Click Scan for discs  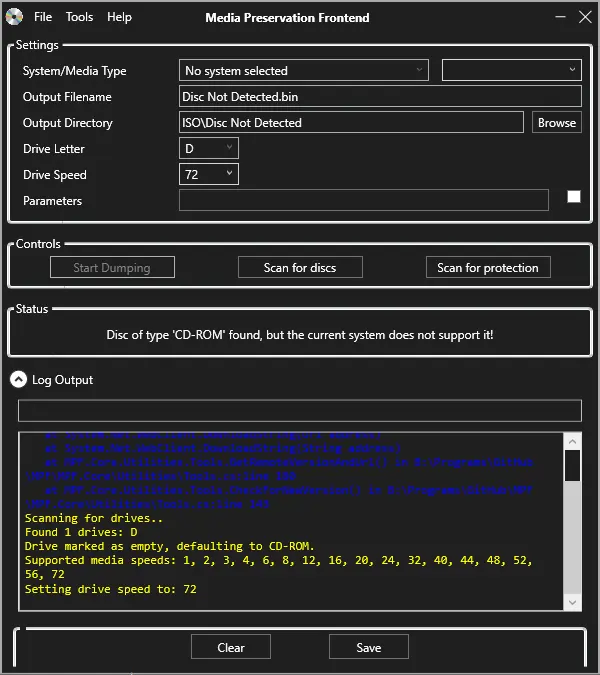pyautogui.click(x=300, y=267)
